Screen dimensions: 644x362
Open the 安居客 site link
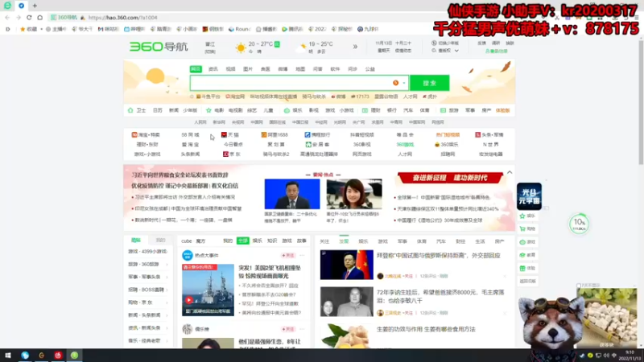tap(317, 145)
